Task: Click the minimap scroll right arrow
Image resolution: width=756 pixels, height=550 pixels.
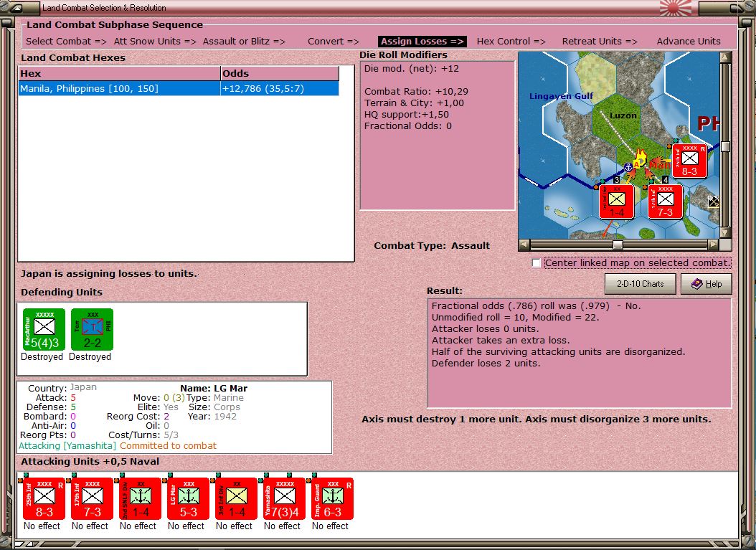Action: pyautogui.click(x=713, y=245)
